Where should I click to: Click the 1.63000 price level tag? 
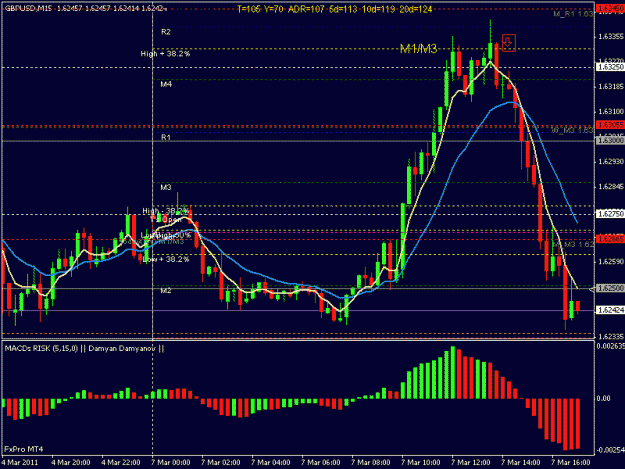(610, 140)
